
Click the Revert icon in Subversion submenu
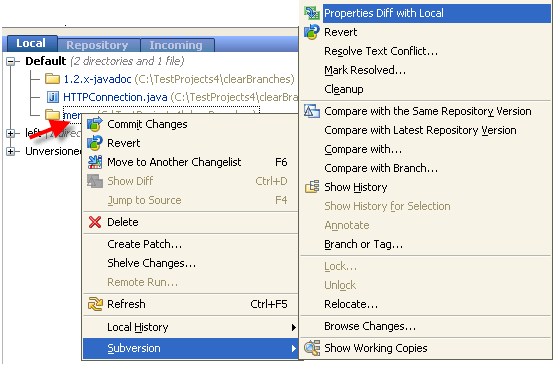pyautogui.click(x=312, y=32)
